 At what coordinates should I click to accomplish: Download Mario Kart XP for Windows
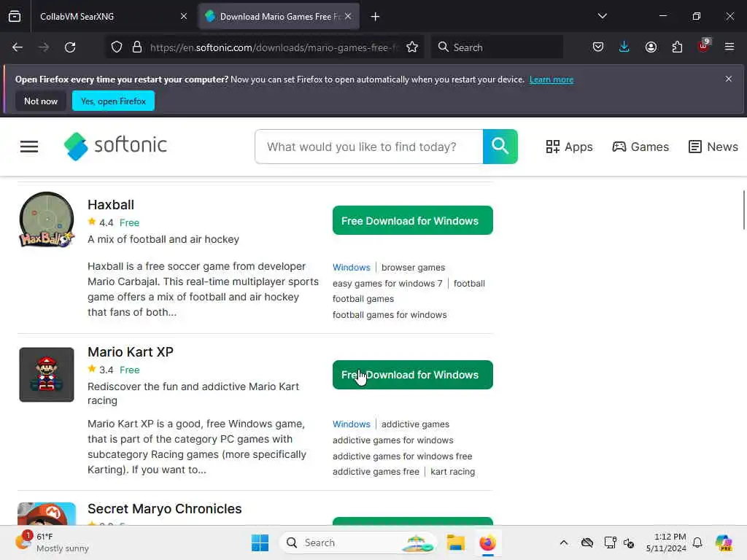coord(413,375)
